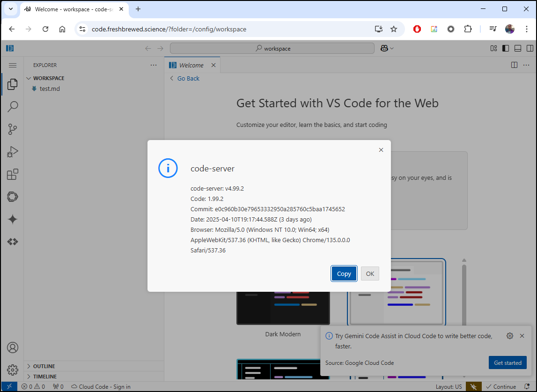The image size is (537, 392).
Task: Open test.md file in explorer
Action: tap(50, 89)
